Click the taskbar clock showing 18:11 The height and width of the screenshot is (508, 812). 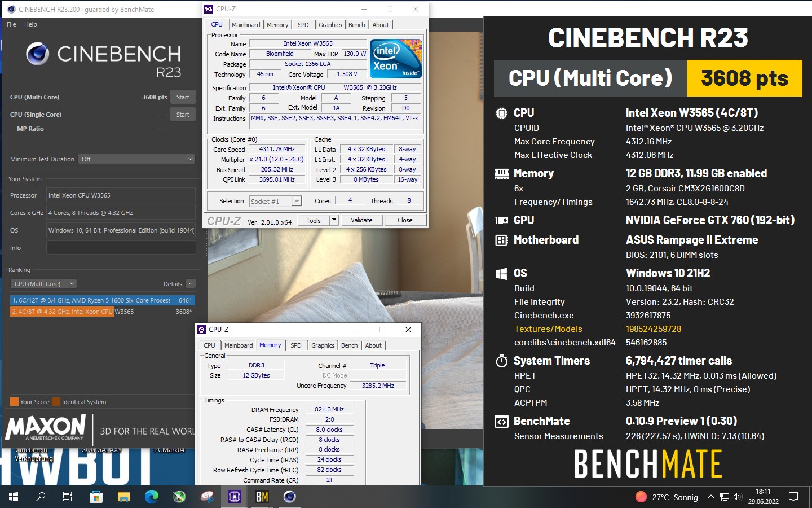(x=763, y=497)
